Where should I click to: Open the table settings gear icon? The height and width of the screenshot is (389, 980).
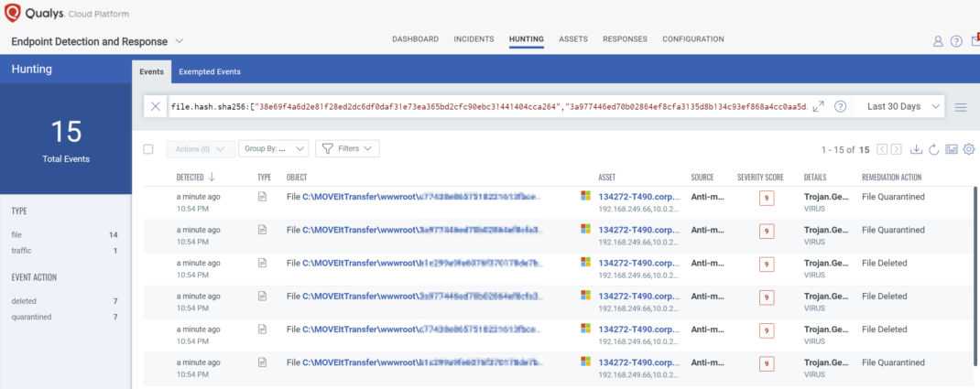969,149
